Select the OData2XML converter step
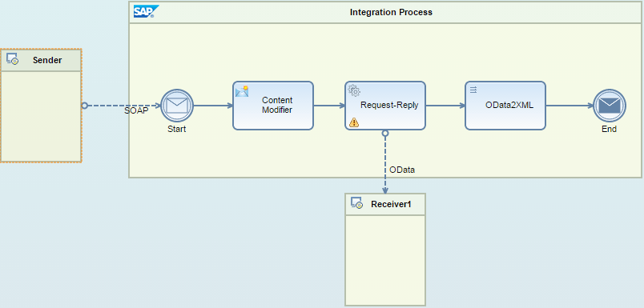Image resolution: width=644 pixels, height=308 pixels. click(505, 106)
